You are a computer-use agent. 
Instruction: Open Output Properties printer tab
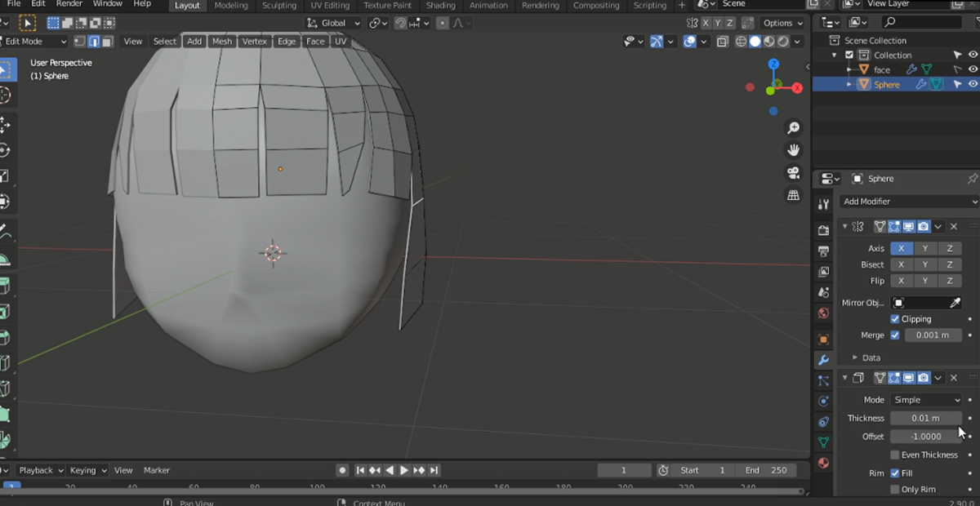point(823,251)
